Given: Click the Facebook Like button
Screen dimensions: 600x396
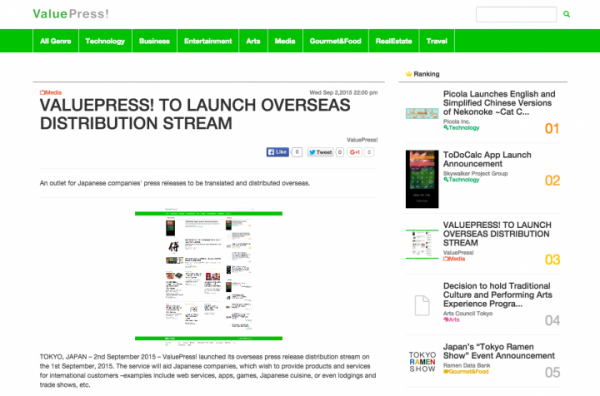Looking at the screenshot, I should [x=277, y=152].
